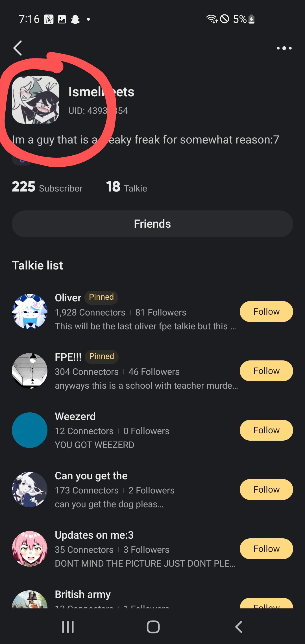Follow the 'Can you get the' talkie
Image resolution: width=305 pixels, height=644 pixels.
coord(266,489)
